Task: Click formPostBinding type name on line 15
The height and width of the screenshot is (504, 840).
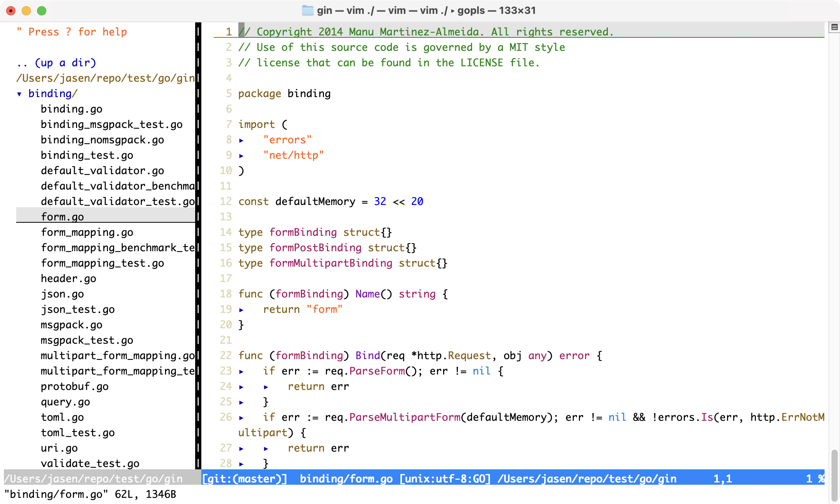Action: pyautogui.click(x=315, y=248)
